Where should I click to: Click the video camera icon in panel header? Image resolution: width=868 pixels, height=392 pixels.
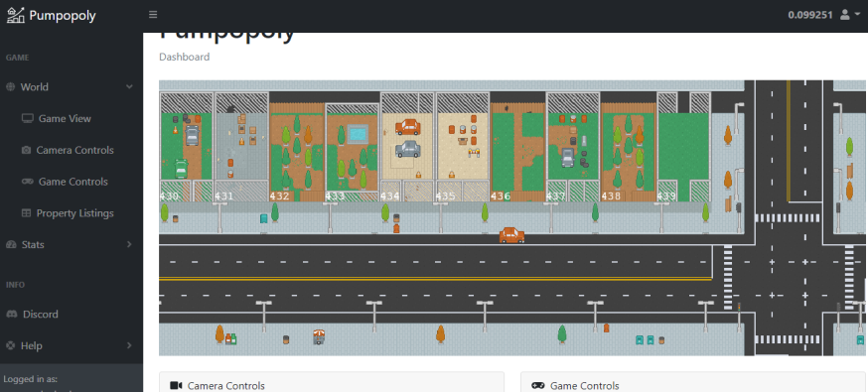pos(176,385)
